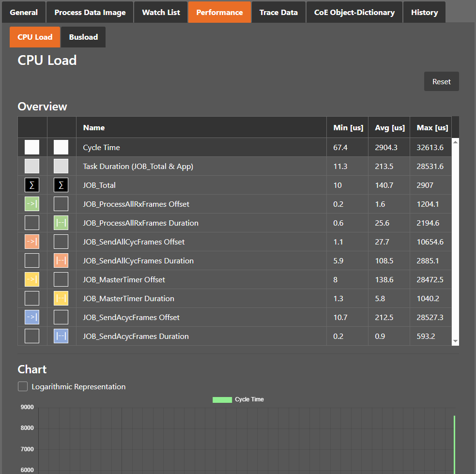Image resolution: width=476 pixels, height=474 pixels.
Task: Click JOB_ProcessAllRxFrames Offset name
Action: click(x=136, y=204)
